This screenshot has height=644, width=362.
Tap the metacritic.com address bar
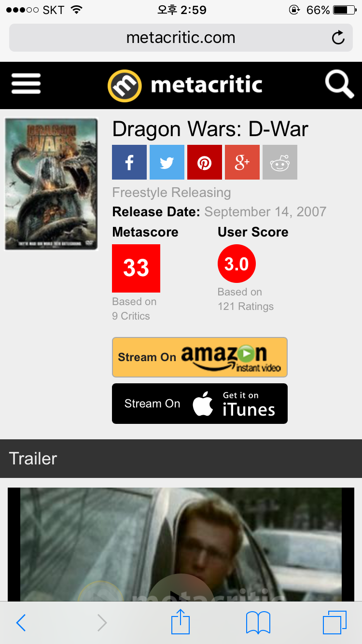181,38
